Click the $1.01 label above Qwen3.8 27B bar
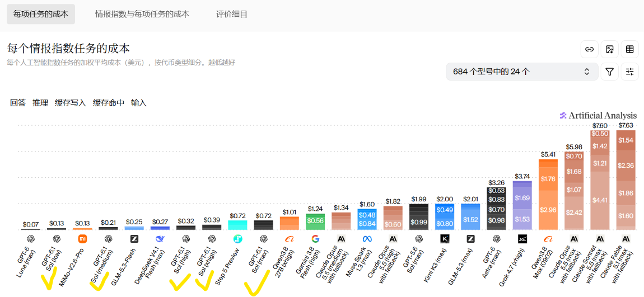The image size is (644, 297). tap(289, 212)
